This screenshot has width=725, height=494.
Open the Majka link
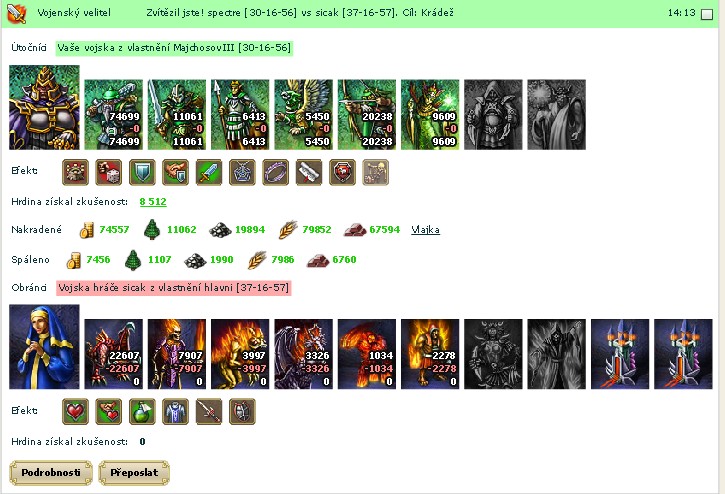coord(425,229)
